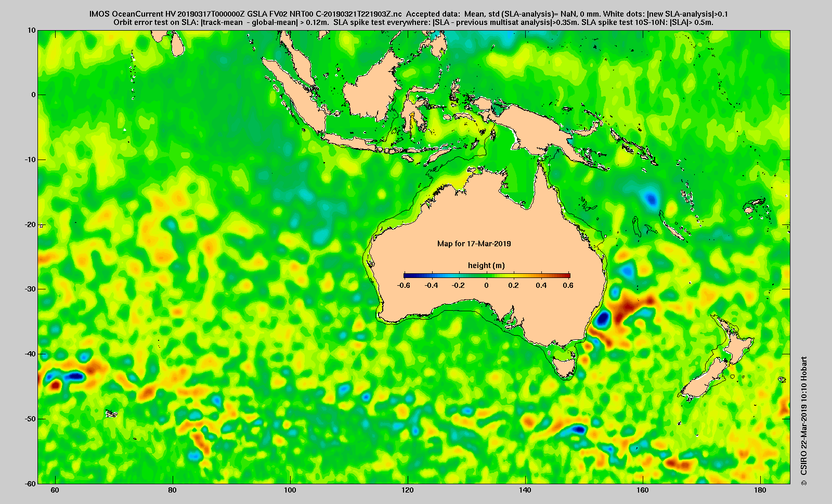
Task: Click the "0.2" colorbar tick label
Action: pos(514,285)
